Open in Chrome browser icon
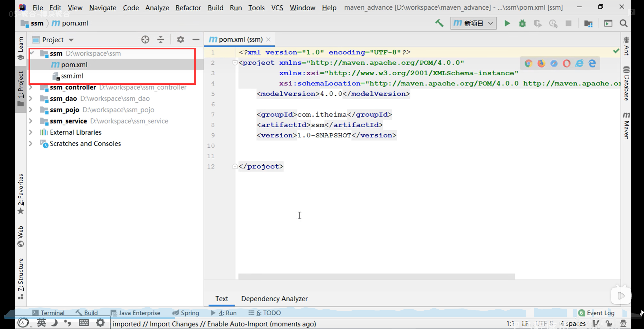 click(528, 64)
